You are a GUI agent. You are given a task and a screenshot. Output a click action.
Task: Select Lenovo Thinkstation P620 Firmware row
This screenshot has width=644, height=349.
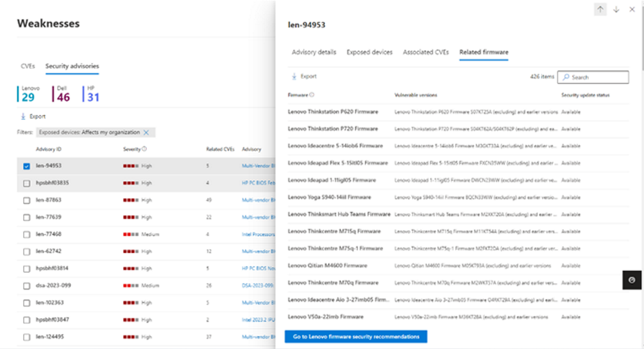(458, 112)
